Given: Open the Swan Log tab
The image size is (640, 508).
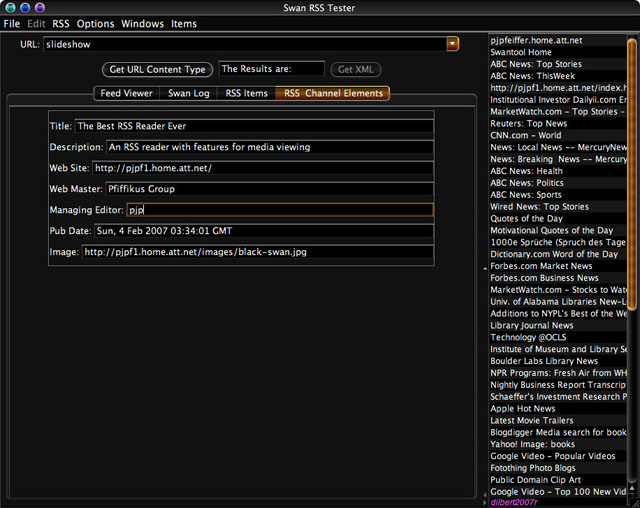Looking at the screenshot, I should pyautogui.click(x=187, y=93).
